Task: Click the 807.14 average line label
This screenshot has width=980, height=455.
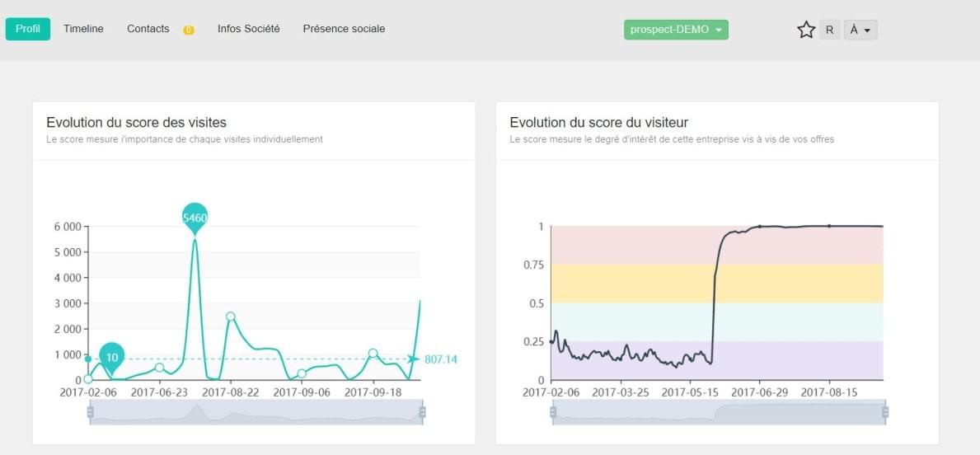Action: [440, 359]
